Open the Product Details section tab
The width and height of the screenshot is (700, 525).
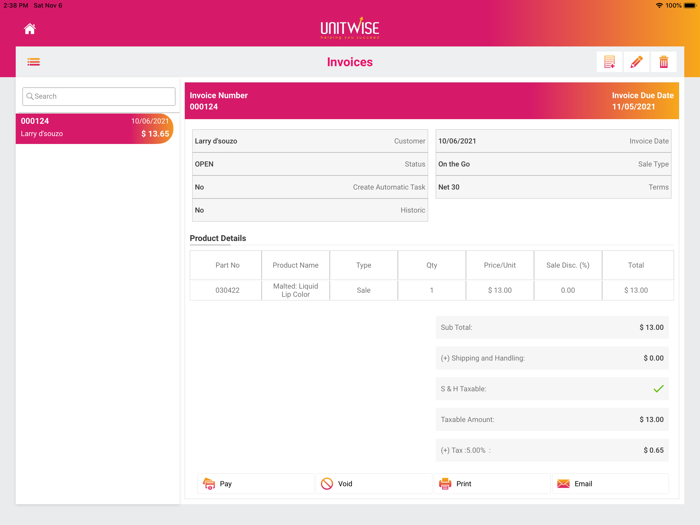[x=218, y=238]
